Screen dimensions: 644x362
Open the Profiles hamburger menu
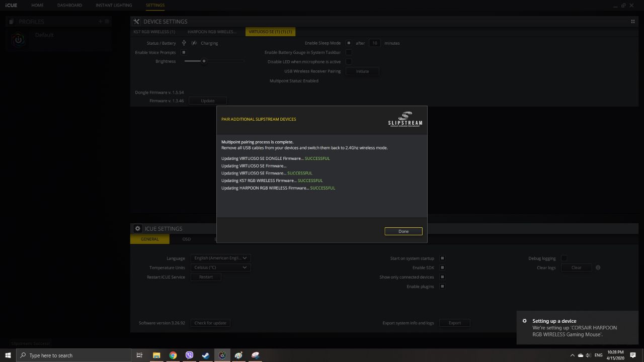click(107, 22)
